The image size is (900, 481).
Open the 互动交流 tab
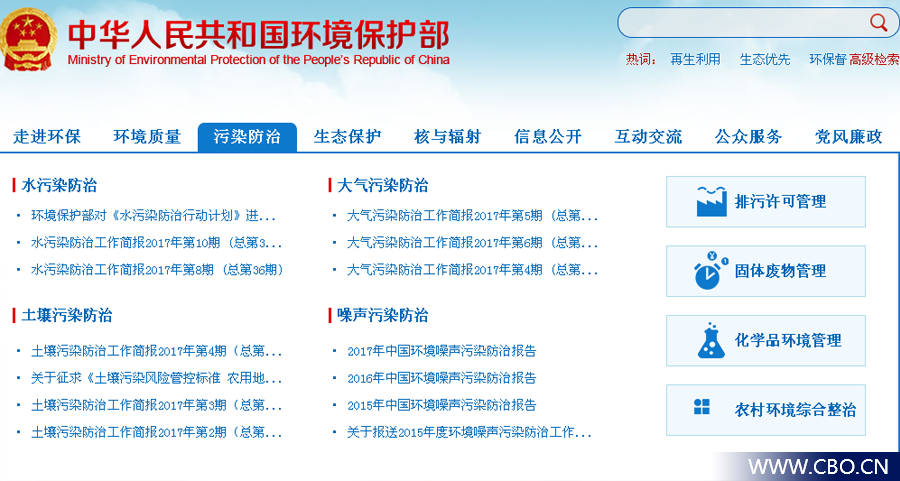[x=648, y=137]
